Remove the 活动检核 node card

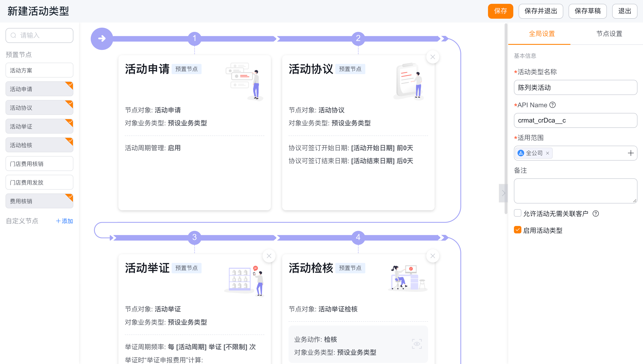point(432,256)
